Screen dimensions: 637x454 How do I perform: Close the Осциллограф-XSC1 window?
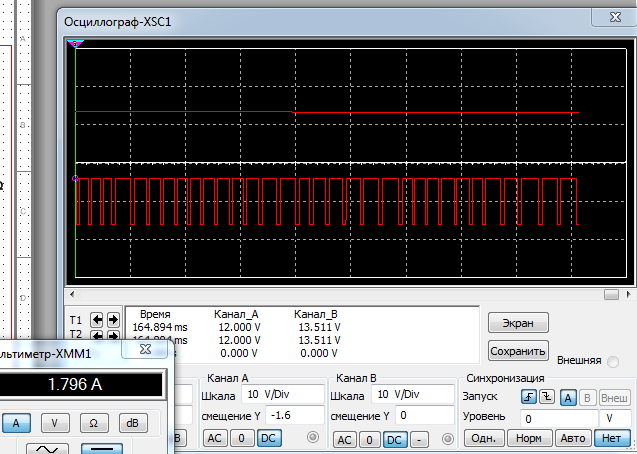point(615,17)
